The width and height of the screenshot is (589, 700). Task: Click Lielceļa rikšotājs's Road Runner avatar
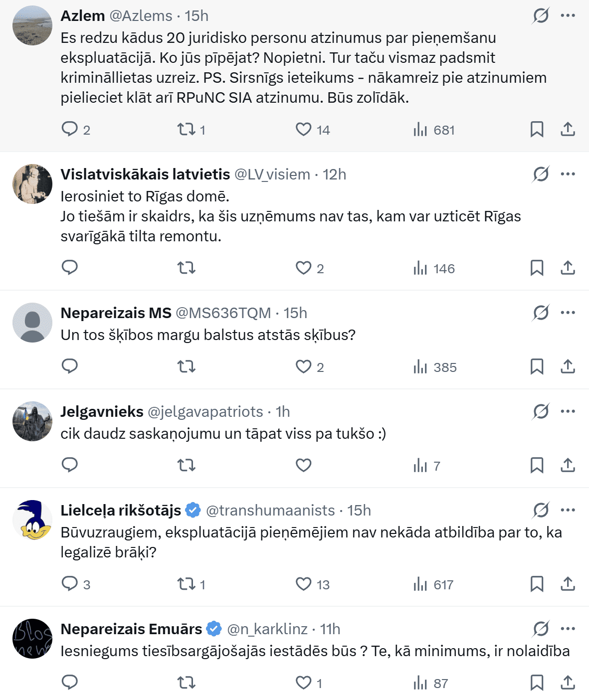coord(32,520)
